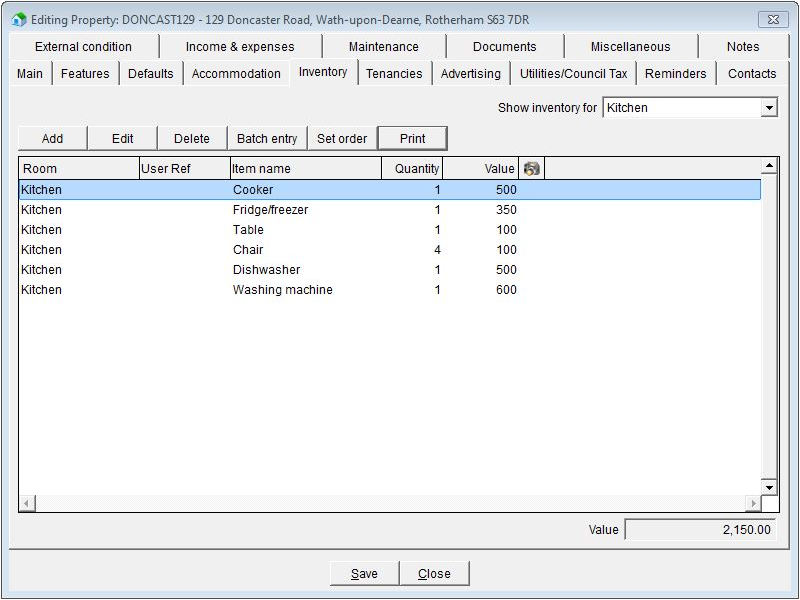Screen dimensions: 800x600
Task: Switch to the External condition tab
Action: 83,46
